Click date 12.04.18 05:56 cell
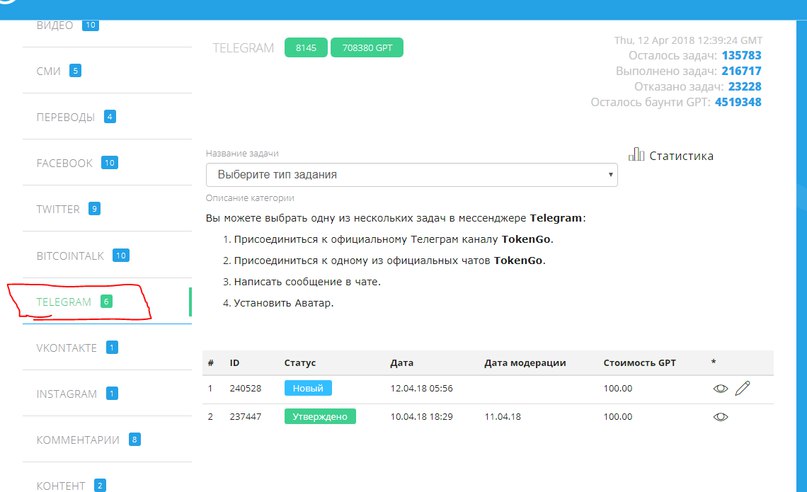Viewport: 807px width, 492px height. 422,389
